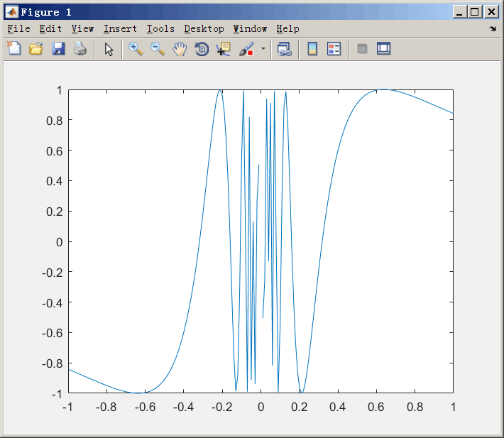Create a new figure with the New Figure icon
Screen dimensions: 504x438
(x=14, y=49)
